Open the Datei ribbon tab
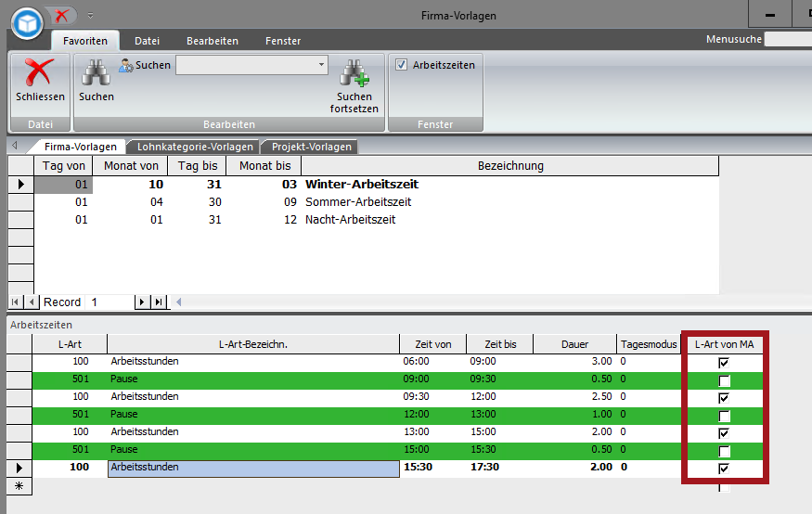This screenshot has height=514, width=812. (147, 41)
